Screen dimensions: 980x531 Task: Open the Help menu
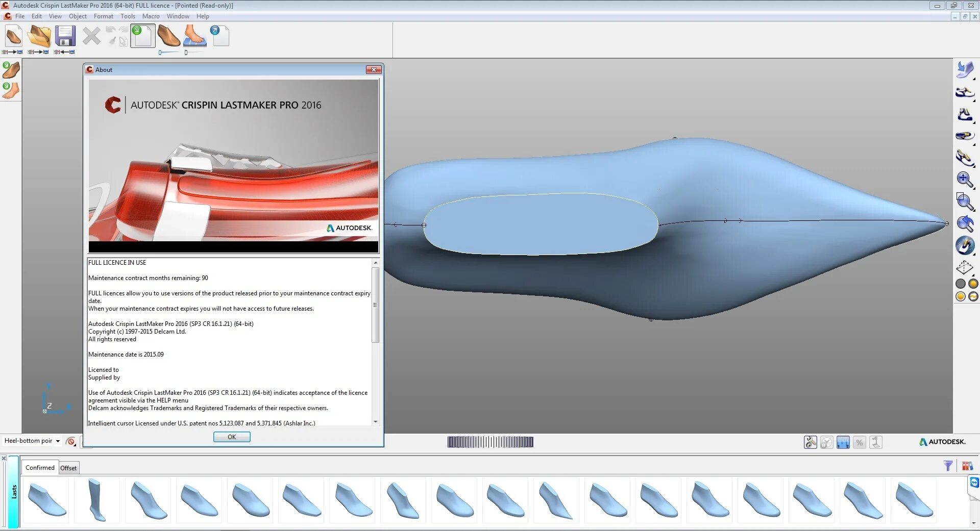(203, 16)
